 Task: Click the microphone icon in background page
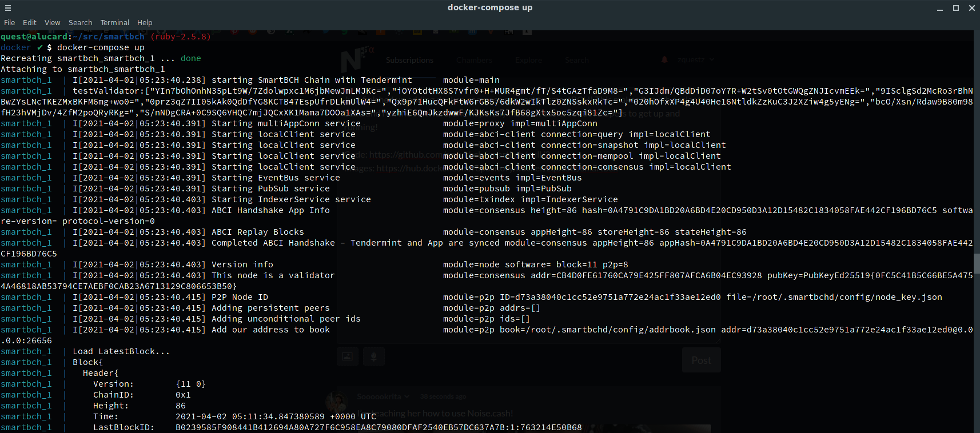click(373, 356)
